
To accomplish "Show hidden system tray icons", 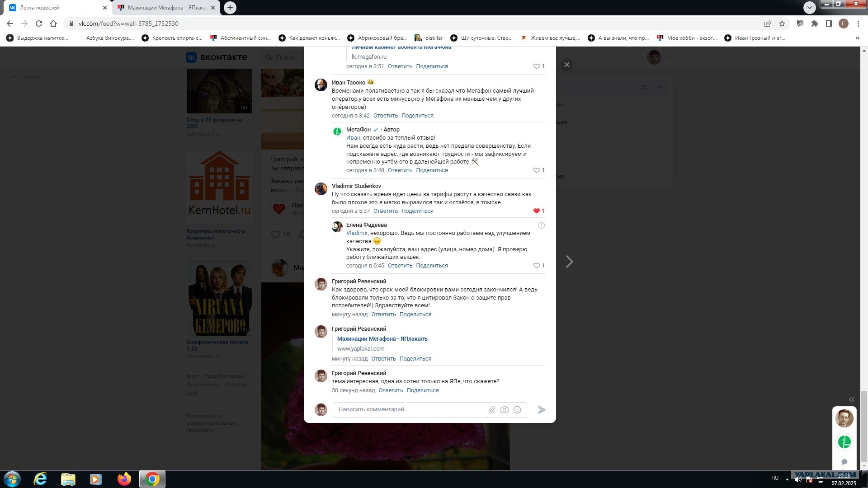I will click(x=787, y=479).
